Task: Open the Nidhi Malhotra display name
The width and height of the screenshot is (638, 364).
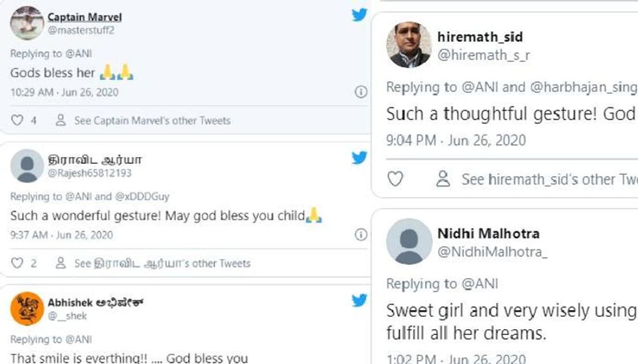Action: tap(488, 233)
